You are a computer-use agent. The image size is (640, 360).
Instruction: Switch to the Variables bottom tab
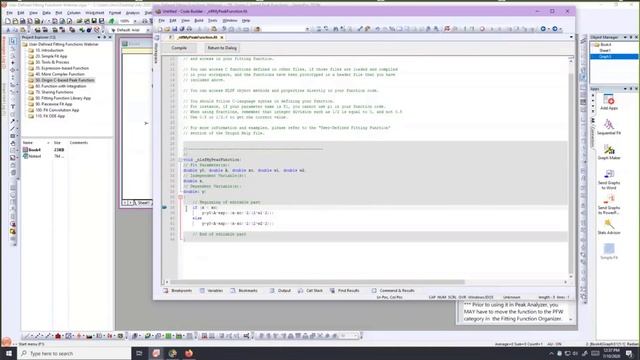point(211,291)
